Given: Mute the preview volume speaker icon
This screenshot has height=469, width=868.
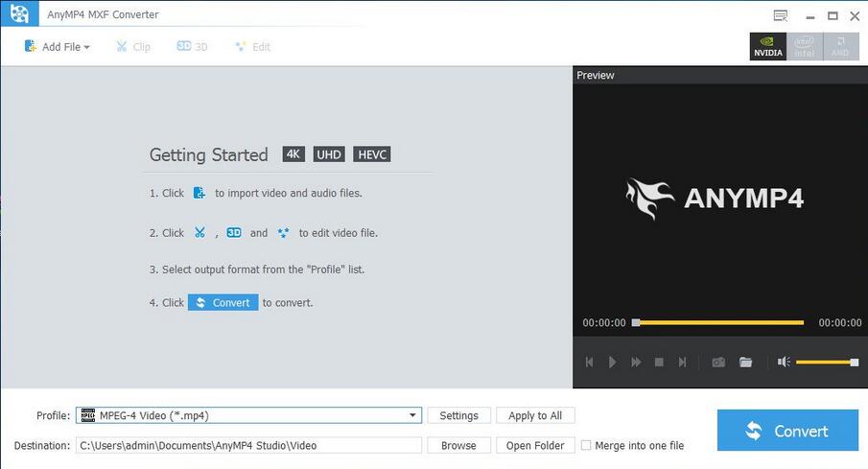Looking at the screenshot, I should point(784,363).
